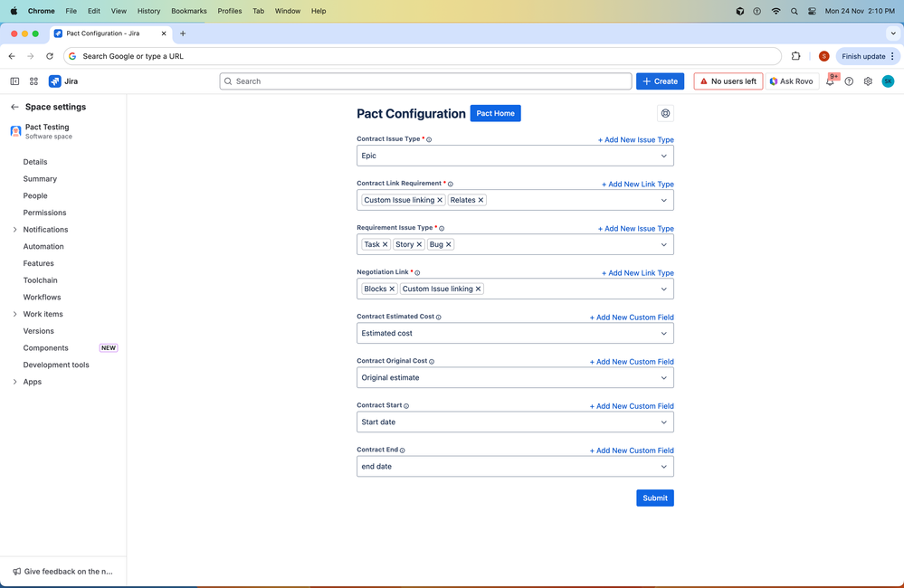
Task: Reload the page in Chrome
Action: tap(50, 56)
